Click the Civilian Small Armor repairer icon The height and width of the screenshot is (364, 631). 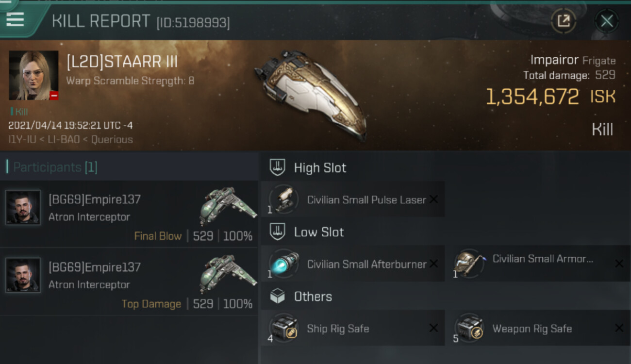tap(469, 264)
